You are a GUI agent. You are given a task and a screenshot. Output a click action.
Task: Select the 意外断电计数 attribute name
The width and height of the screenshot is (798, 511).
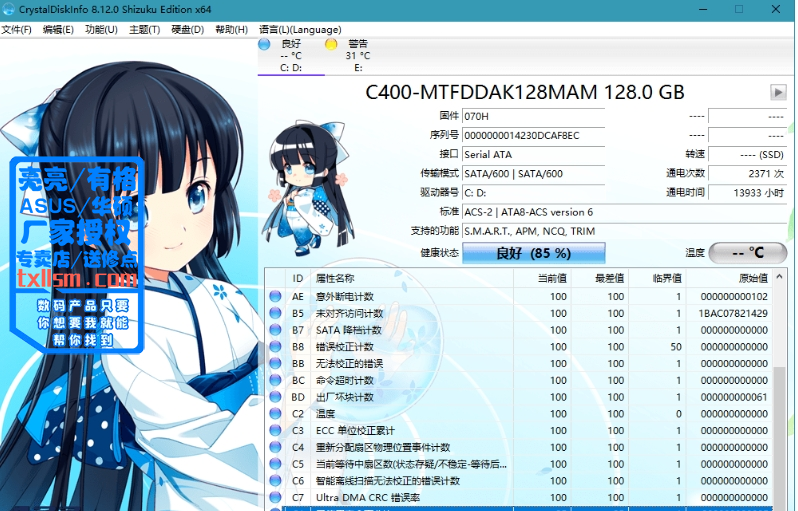coord(345,297)
